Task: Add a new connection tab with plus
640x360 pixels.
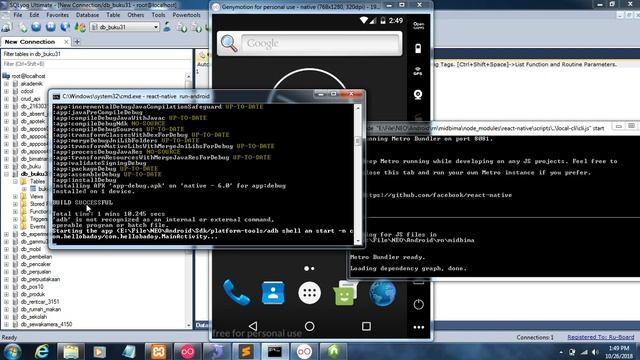Action: click(77, 42)
